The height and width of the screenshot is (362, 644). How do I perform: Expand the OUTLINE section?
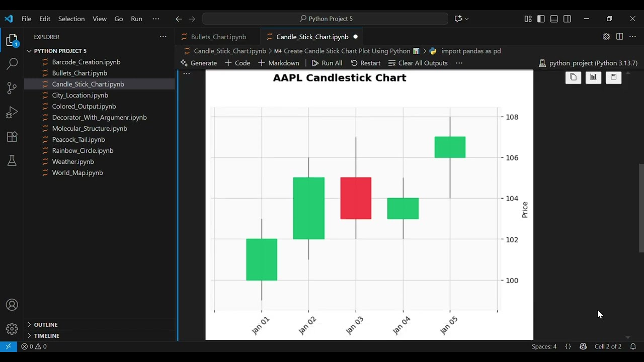pyautogui.click(x=46, y=325)
